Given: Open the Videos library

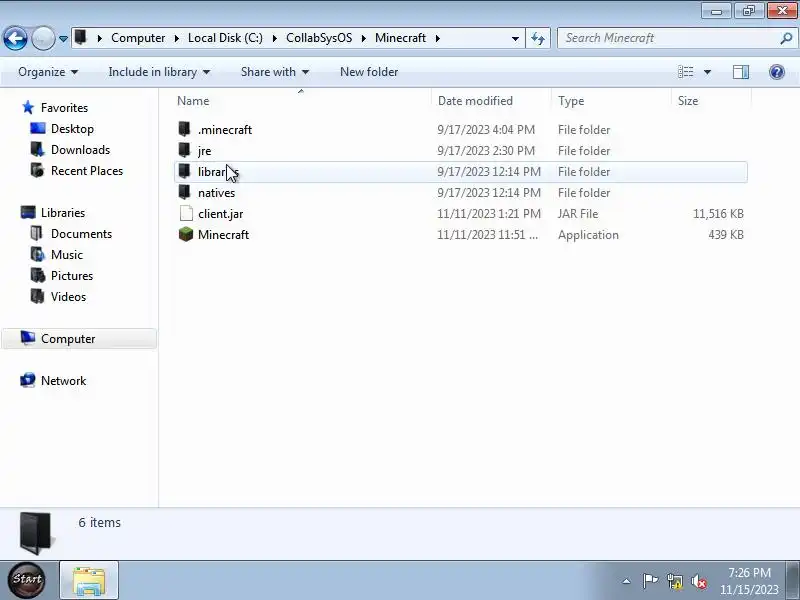Looking at the screenshot, I should (68, 296).
